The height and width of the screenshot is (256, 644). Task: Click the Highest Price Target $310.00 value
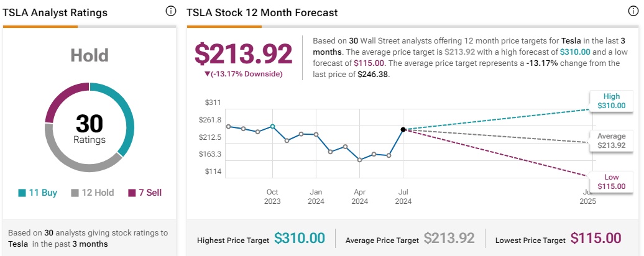pyautogui.click(x=300, y=239)
